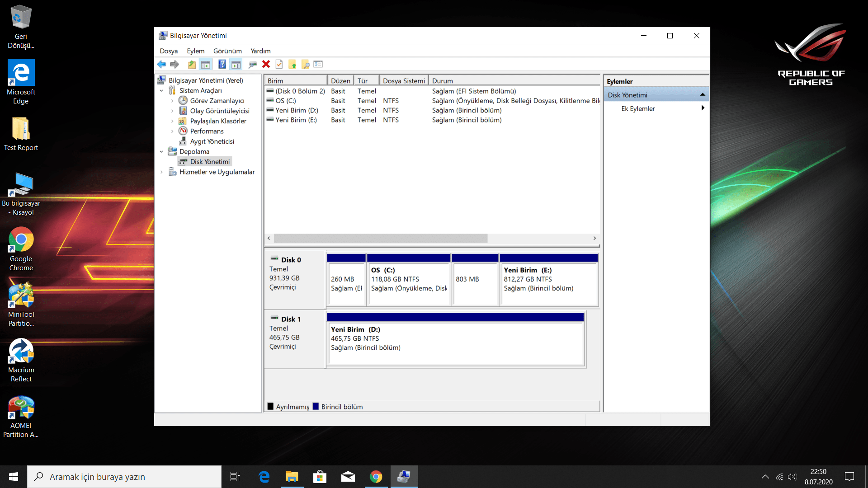Click the disk connect/rescan toolbar icon
This screenshot has width=868, height=488.
[253, 65]
